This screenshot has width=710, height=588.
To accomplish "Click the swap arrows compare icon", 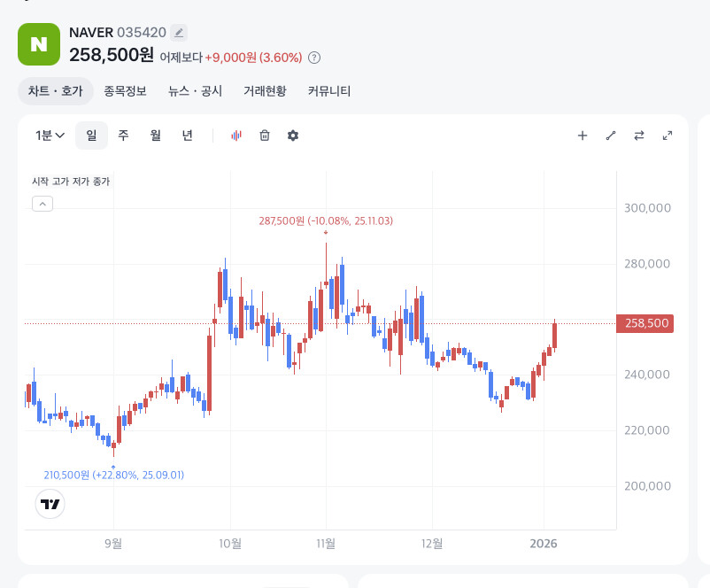I will tap(638, 135).
